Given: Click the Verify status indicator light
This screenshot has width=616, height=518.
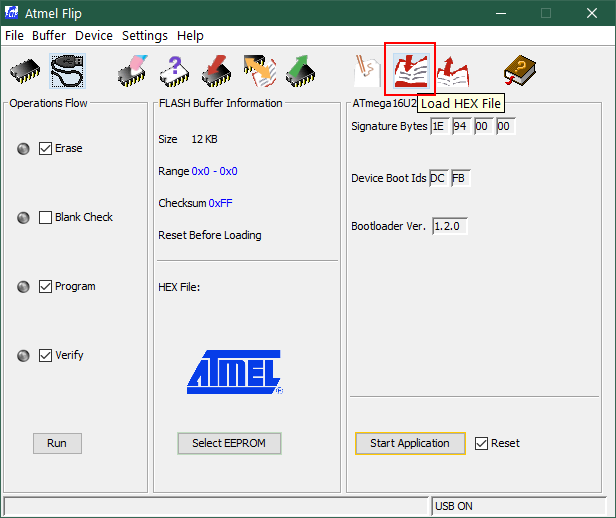Looking at the screenshot, I should pyautogui.click(x=23, y=356).
